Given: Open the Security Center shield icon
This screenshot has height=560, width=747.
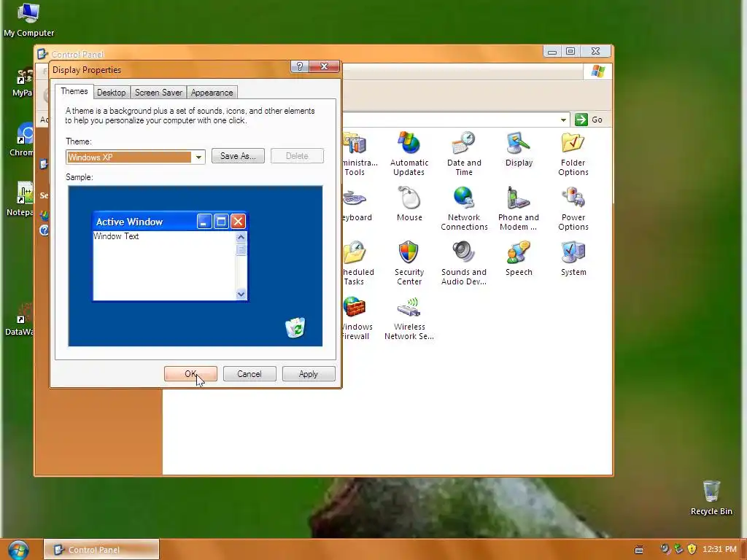Looking at the screenshot, I should 409,252.
